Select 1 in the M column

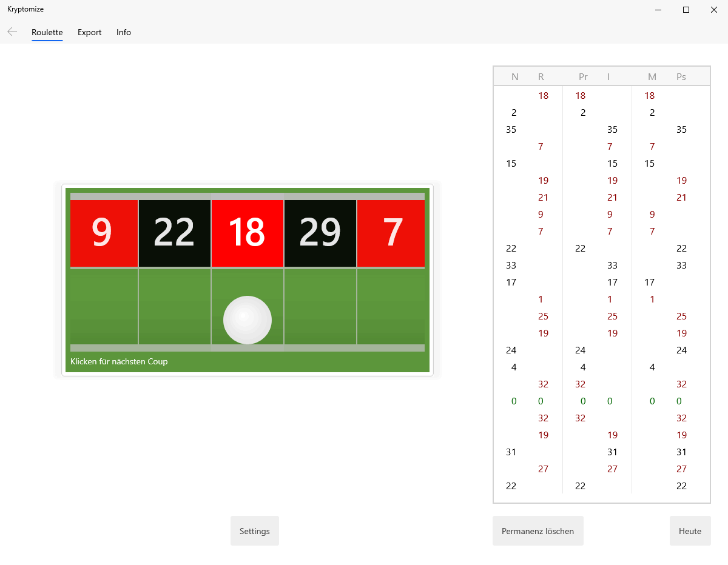click(x=652, y=299)
